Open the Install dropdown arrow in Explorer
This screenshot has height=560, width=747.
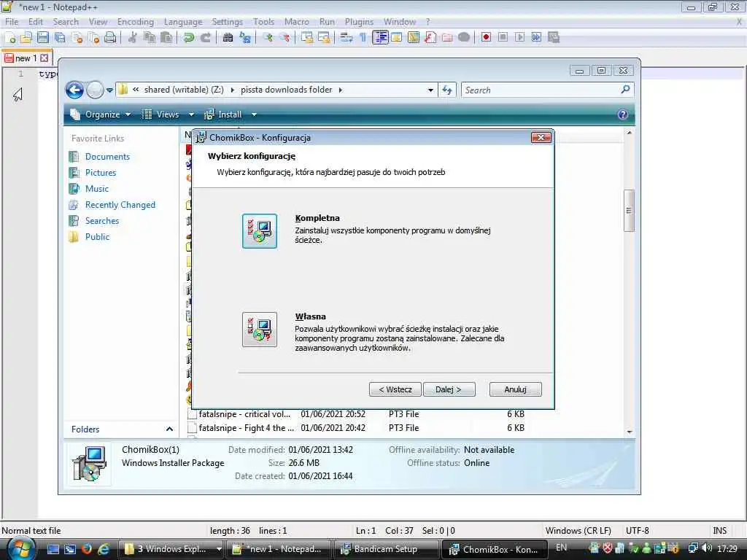[x=254, y=114]
